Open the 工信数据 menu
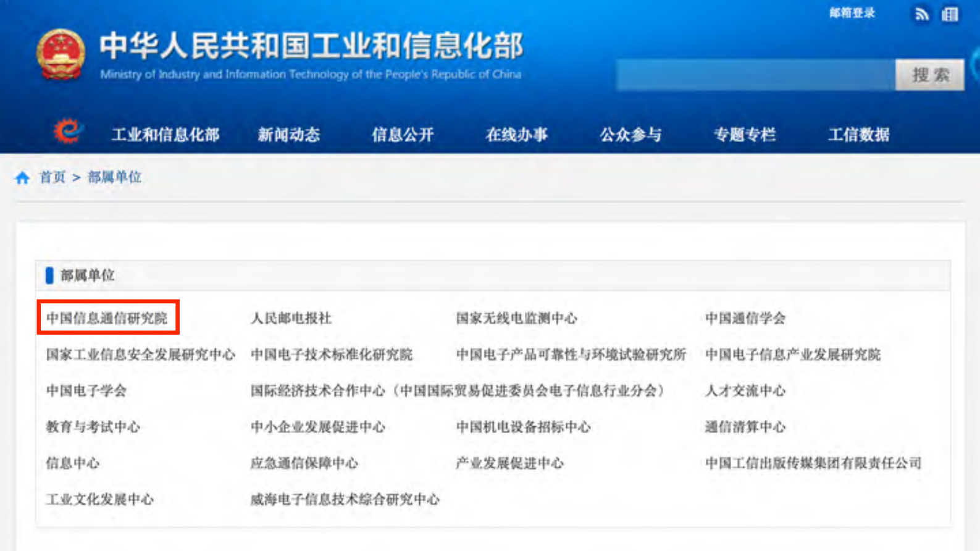 click(859, 135)
